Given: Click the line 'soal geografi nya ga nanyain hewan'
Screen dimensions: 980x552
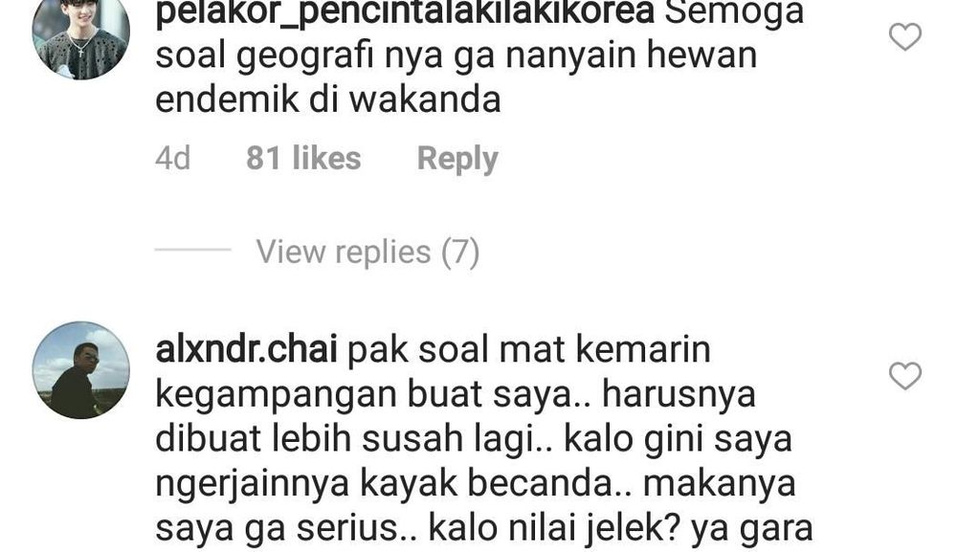Looking at the screenshot, I should click(x=457, y=56).
